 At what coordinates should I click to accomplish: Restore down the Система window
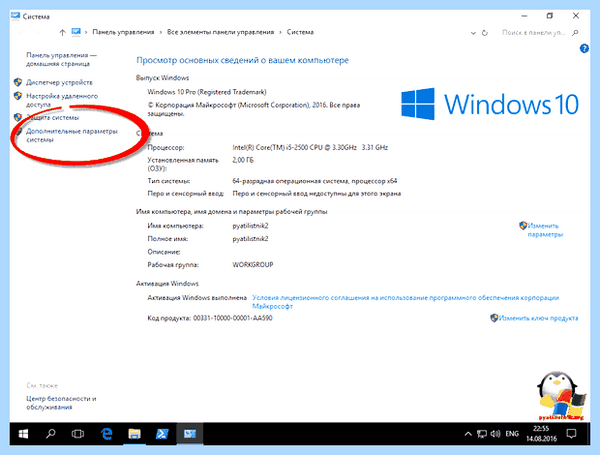[x=550, y=16]
